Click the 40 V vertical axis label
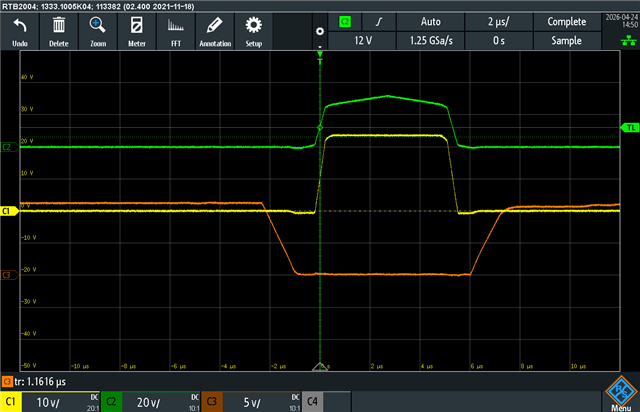The height and width of the screenshot is (412, 640). [x=27, y=77]
